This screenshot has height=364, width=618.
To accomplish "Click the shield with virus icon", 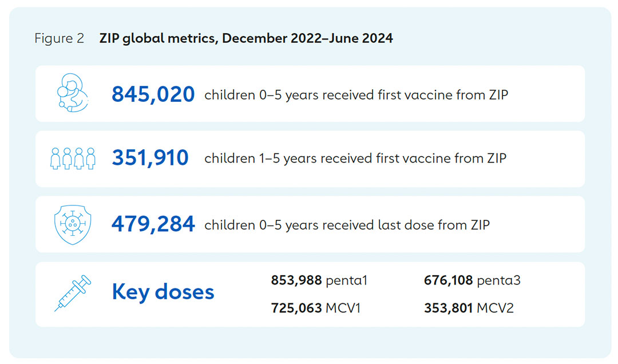I will tap(73, 224).
